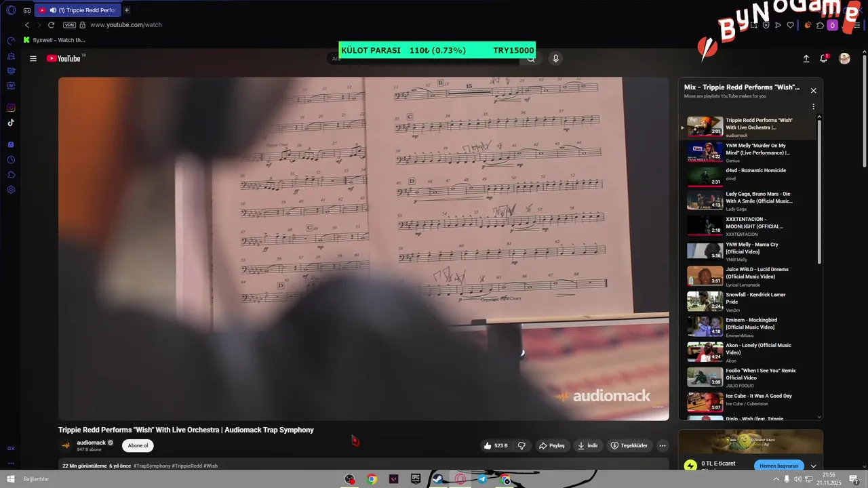This screenshot has width=868, height=488.
Task: Expand the ad card chevron
Action: click(x=814, y=466)
